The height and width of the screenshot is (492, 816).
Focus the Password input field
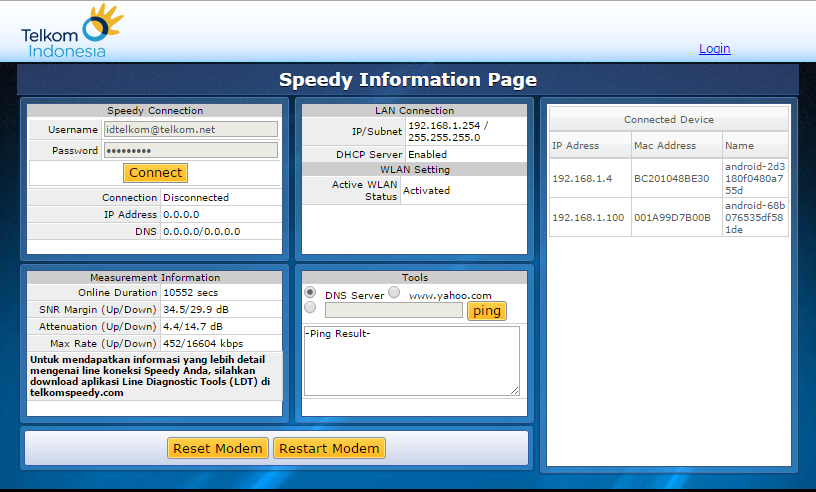coord(190,150)
